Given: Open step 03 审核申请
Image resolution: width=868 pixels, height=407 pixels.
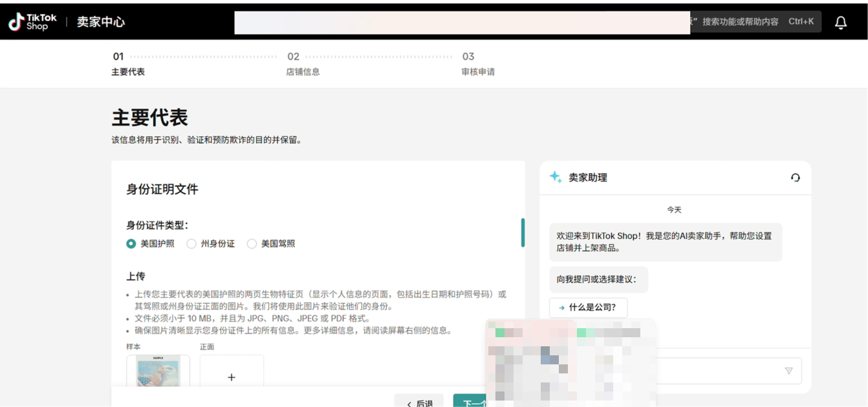Looking at the screenshot, I should 477,64.
